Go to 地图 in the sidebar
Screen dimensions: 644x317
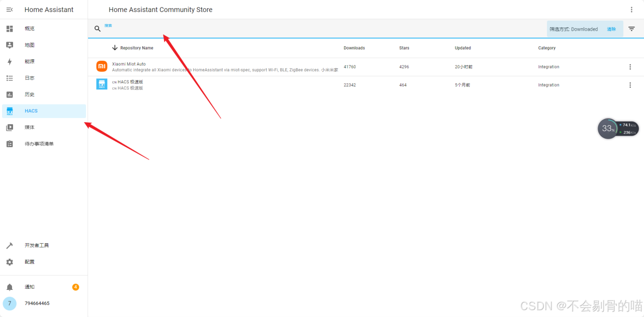coord(30,45)
